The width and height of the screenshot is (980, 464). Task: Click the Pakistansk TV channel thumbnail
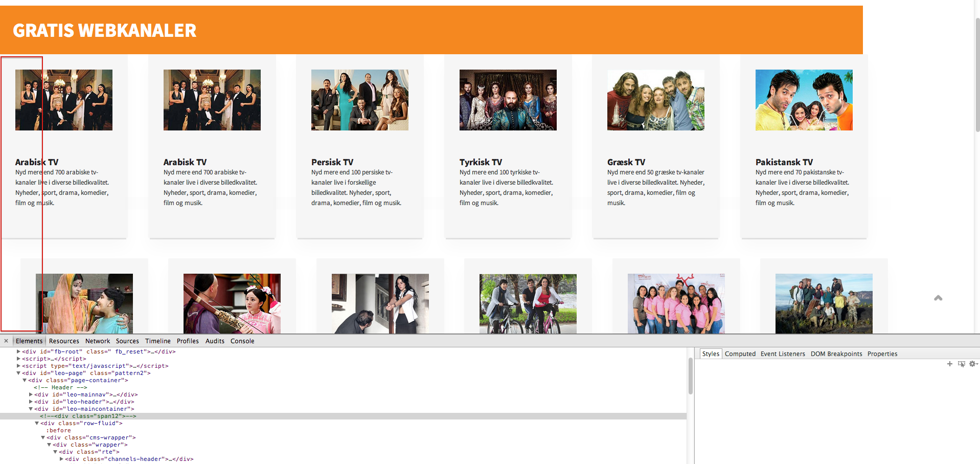pos(804,100)
